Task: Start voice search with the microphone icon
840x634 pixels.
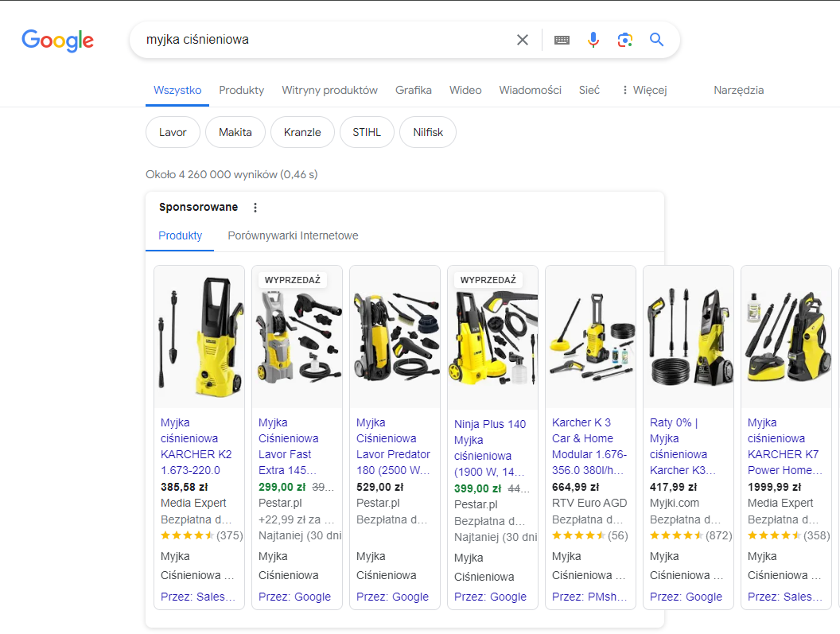Action: [593, 40]
